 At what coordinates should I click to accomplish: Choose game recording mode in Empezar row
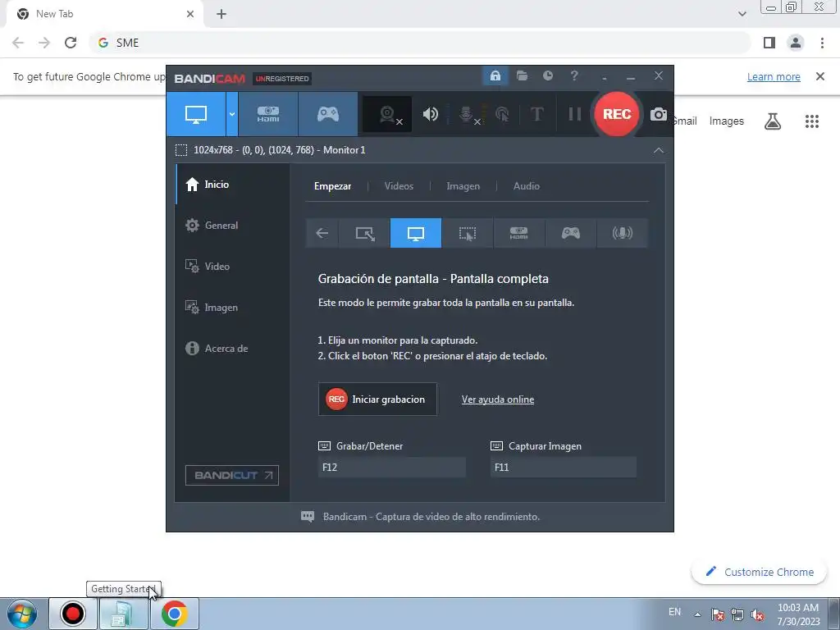(x=571, y=233)
